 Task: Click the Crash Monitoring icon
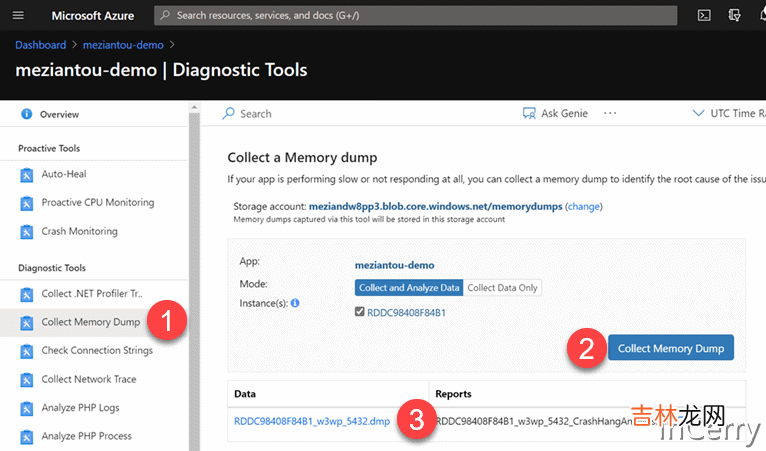point(27,232)
